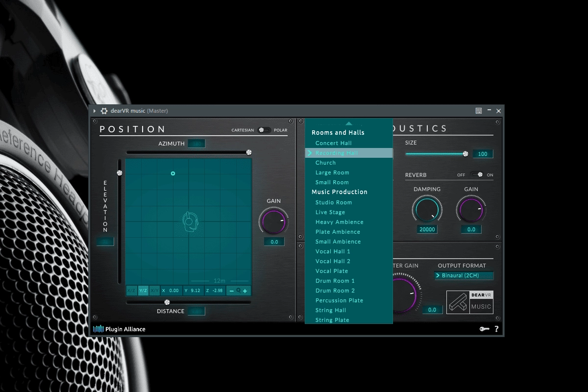The height and width of the screenshot is (392, 588).
Task: Select Drum Room 2 preset
Action: 349,291
